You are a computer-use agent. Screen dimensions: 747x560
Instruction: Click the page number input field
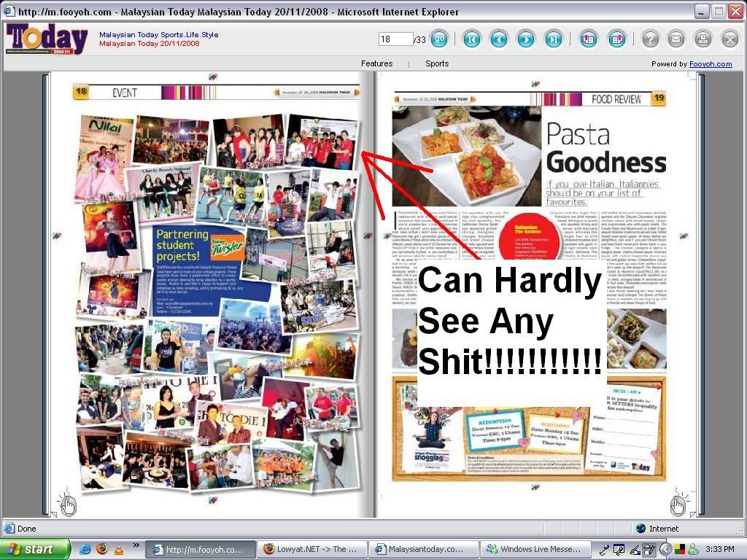click(395, 39)
